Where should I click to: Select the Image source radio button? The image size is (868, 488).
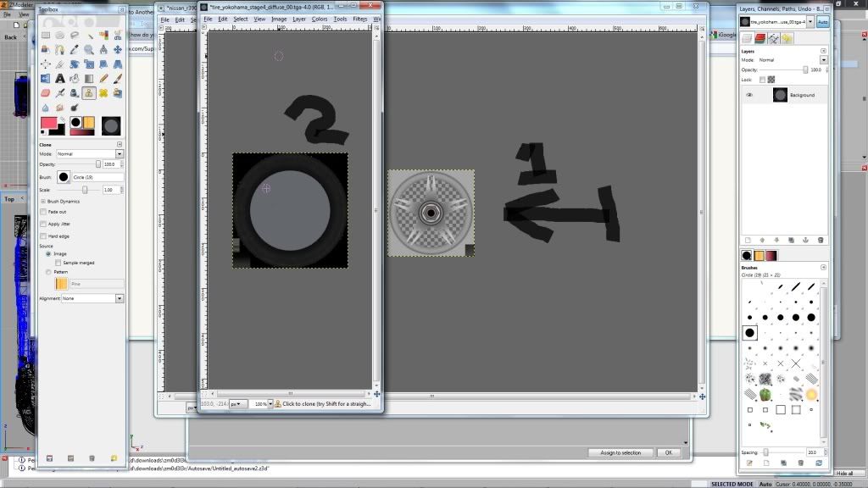48,254
